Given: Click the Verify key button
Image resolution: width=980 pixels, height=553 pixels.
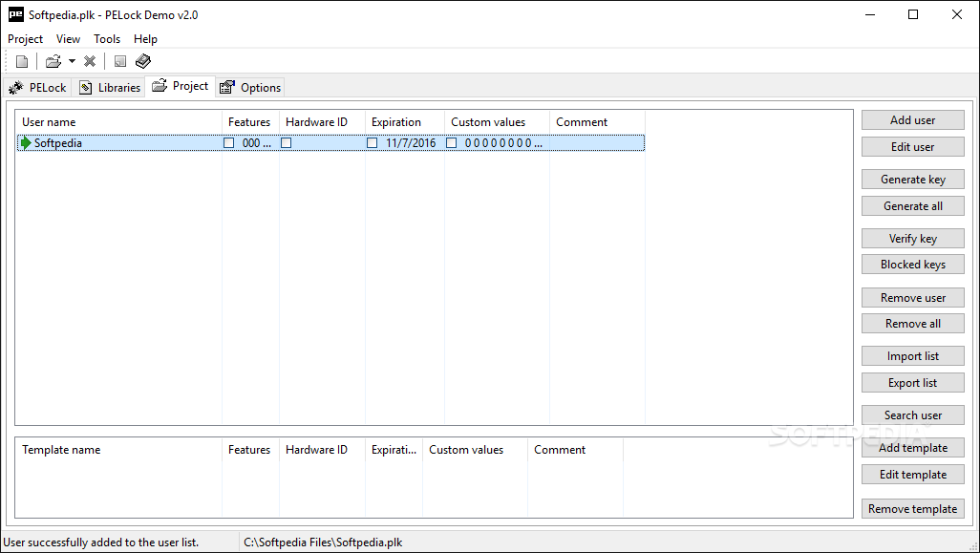Looking at the screenshot, I should point(912,239).
